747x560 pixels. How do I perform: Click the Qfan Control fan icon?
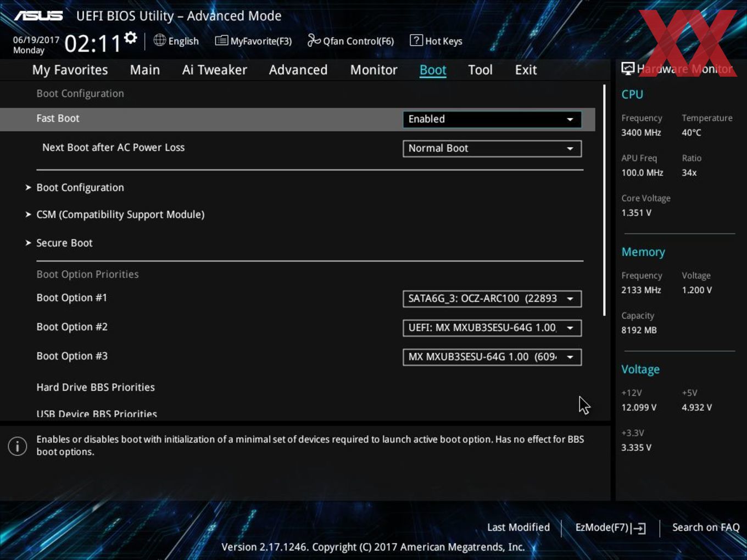(x=314, y=40)
